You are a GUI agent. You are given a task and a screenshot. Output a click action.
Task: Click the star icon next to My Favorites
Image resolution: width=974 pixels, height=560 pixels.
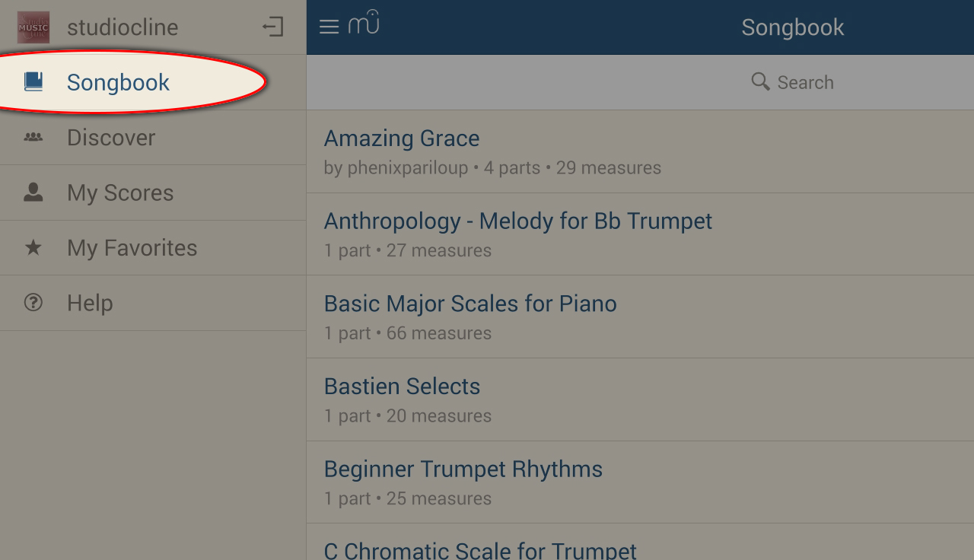[33, 247]
